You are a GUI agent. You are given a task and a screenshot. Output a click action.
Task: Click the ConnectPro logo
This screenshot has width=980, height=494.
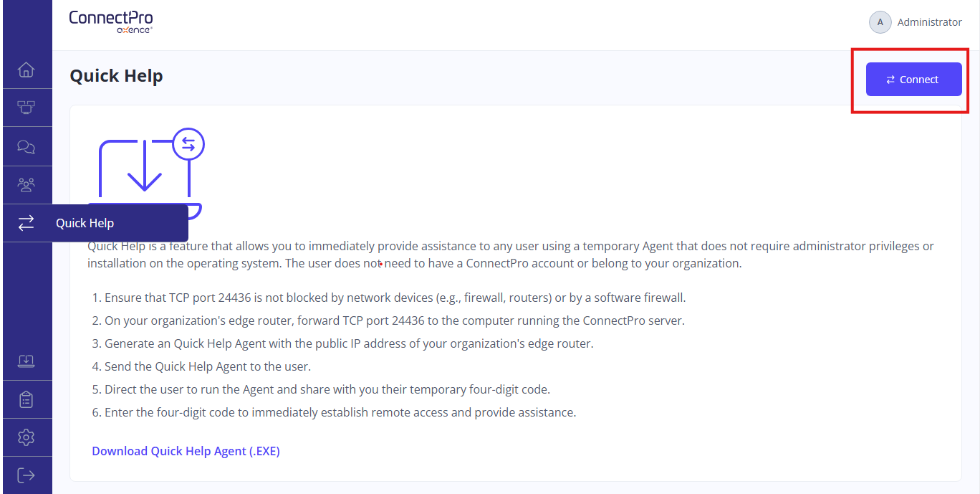pos(111,22)
